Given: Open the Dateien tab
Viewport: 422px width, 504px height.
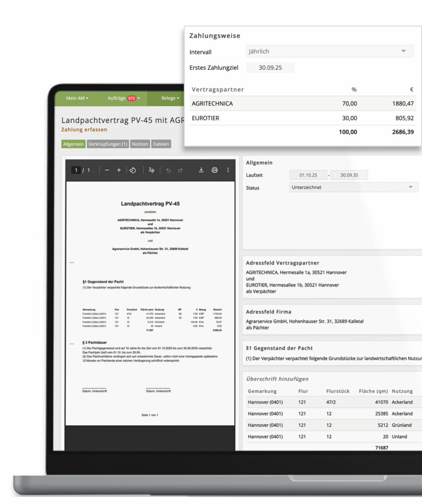Looking at the screenshot, I should click(x=161, y=144).
